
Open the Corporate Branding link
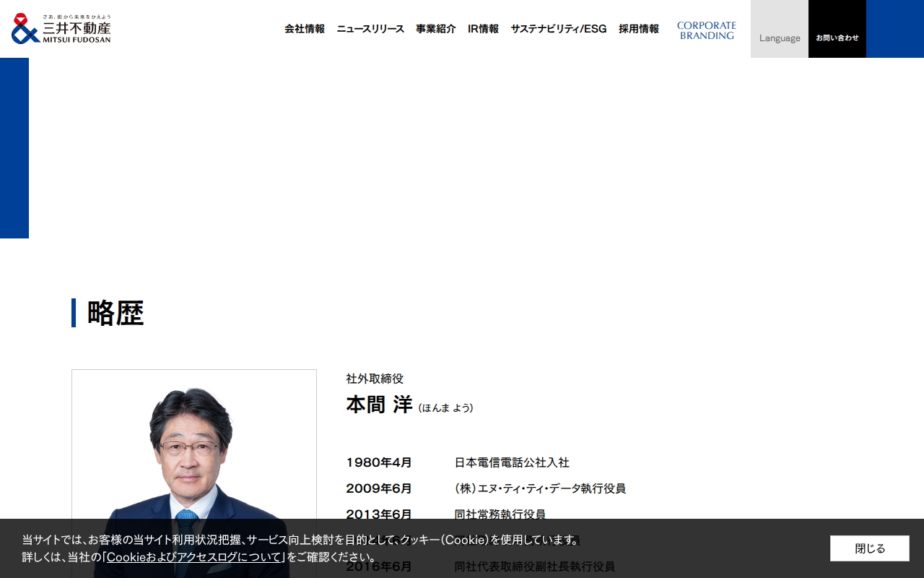click(x=707, y=30)
